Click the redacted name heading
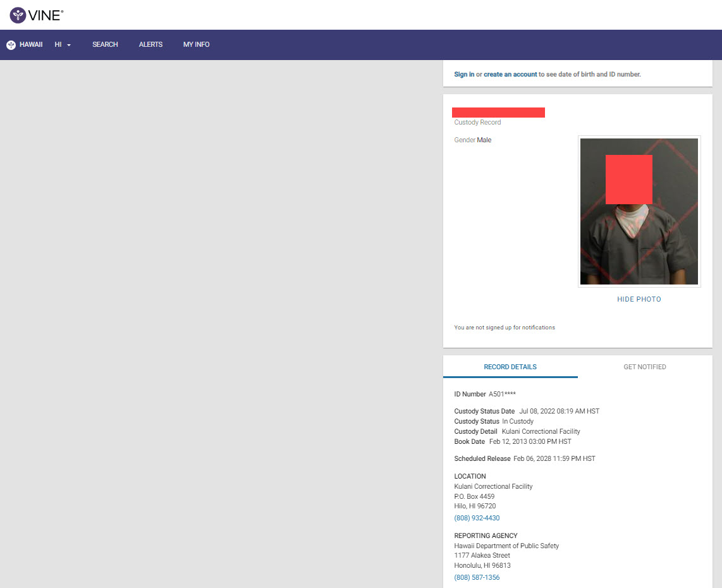Image resolution: width=722 pixels, height=588 pixels. [498, 113]
